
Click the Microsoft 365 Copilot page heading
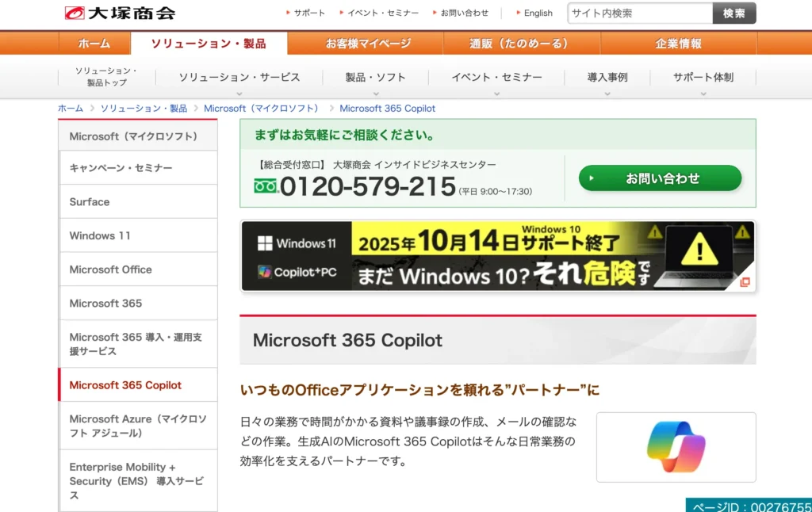(347, 340)
